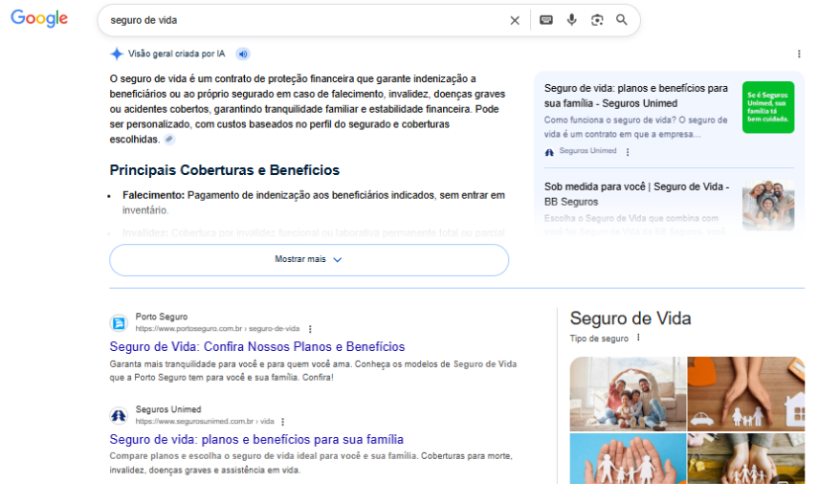Open the green Seguros Unimed thumbnail
The width and height of the screenshot is (819, 504).
[767, 107]
